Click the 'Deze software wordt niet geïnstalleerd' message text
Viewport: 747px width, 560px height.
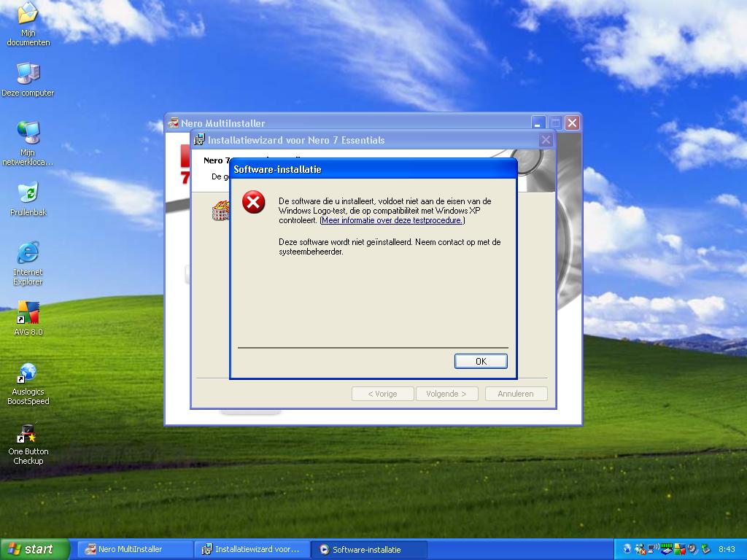coord(390,246)
